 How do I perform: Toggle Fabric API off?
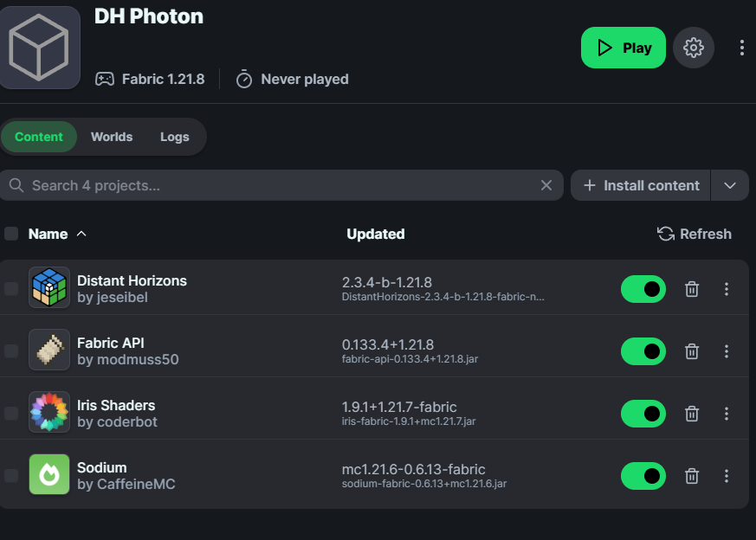[x=643, y=351]
